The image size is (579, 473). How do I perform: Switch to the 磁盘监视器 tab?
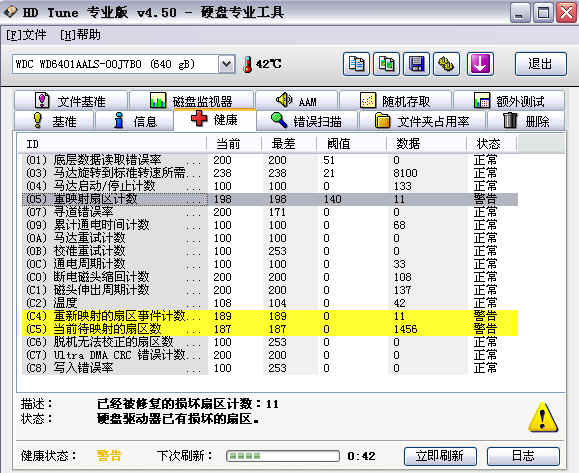point(191,100)
